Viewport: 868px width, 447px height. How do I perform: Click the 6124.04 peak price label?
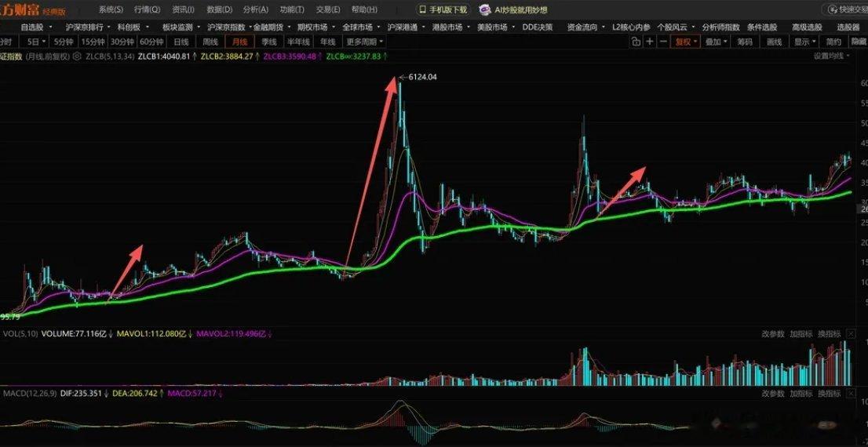pos(422,77)
